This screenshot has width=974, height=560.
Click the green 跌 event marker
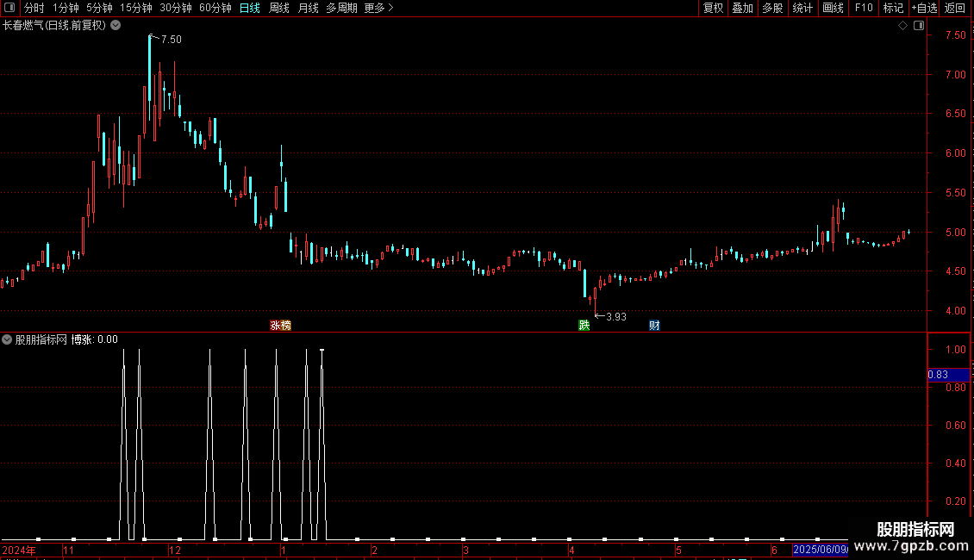click(584, 326)
